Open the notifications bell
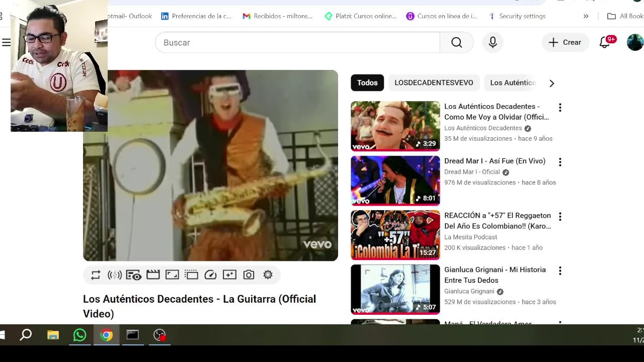 pyautogui.click(x=605, y=43)
